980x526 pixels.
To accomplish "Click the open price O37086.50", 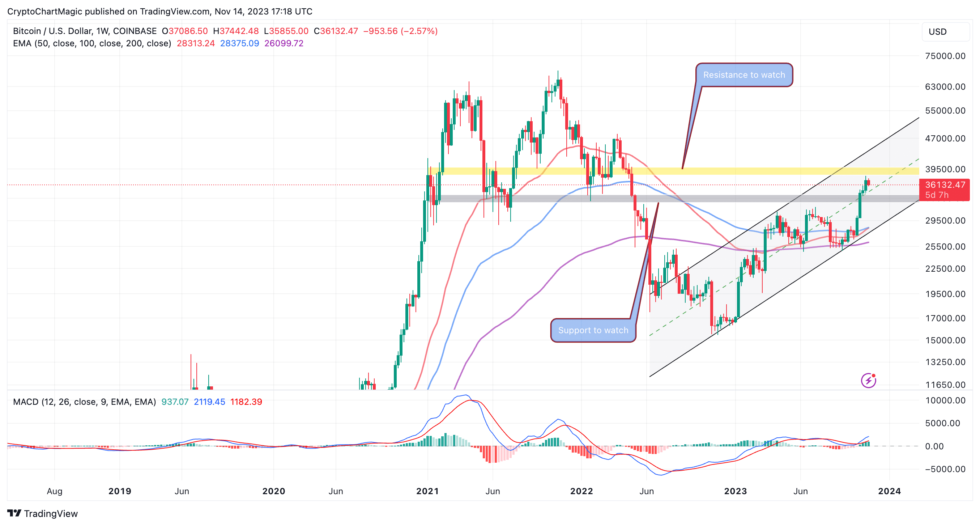I will [x=184, y=31].
